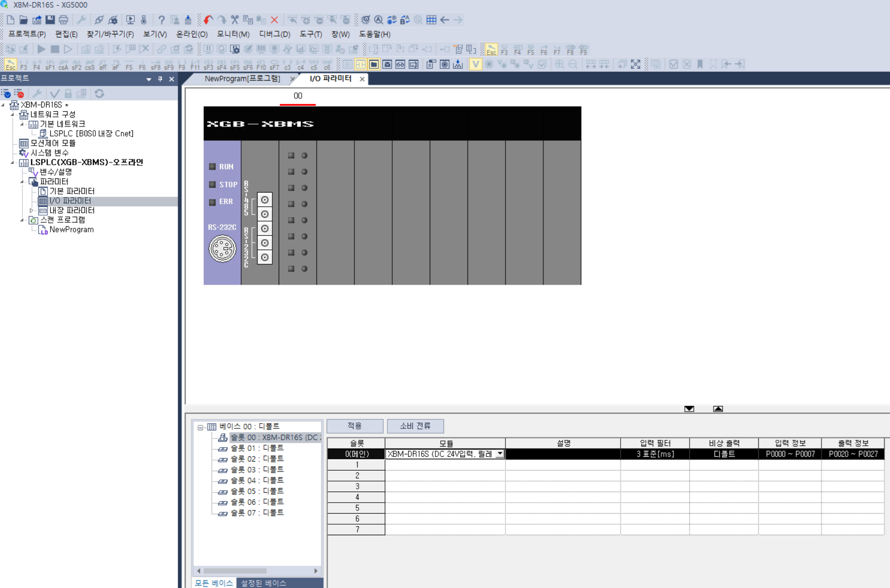Toggle the highlighted project window icon
This screenshot has width=890, height=588.
coord(374,64)
